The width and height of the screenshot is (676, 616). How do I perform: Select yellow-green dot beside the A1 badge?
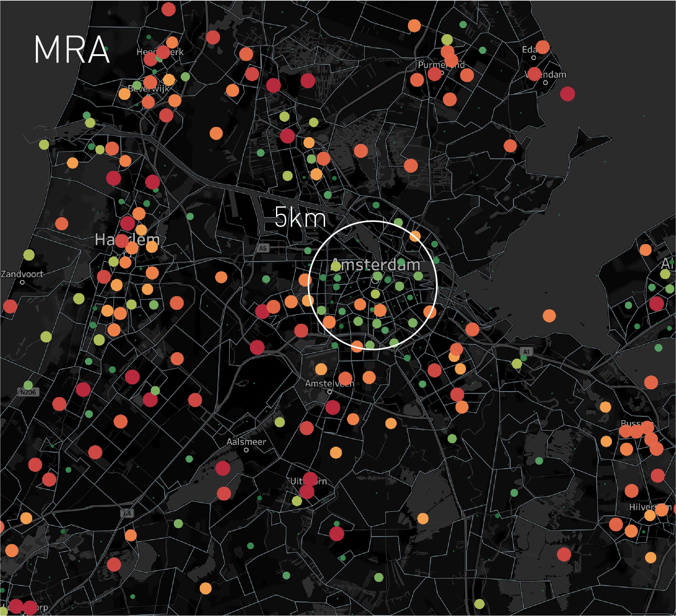coord(517,363)
